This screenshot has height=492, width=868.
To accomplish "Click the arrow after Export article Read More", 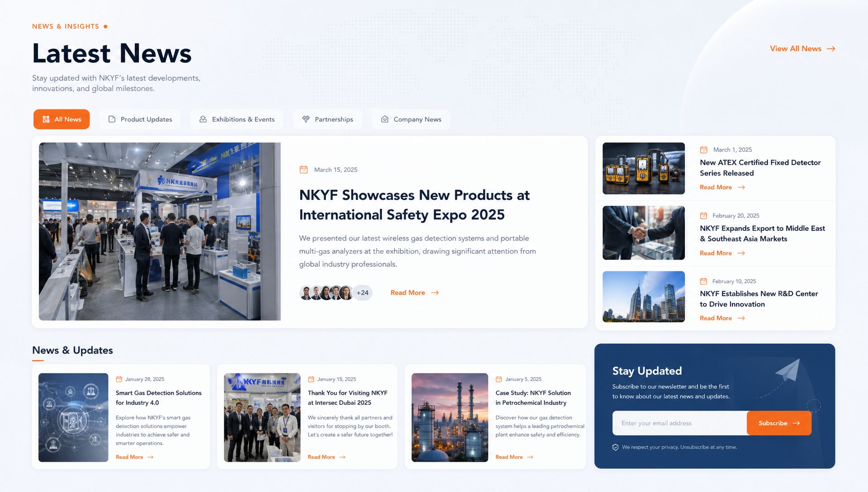I will click(741, 253).
